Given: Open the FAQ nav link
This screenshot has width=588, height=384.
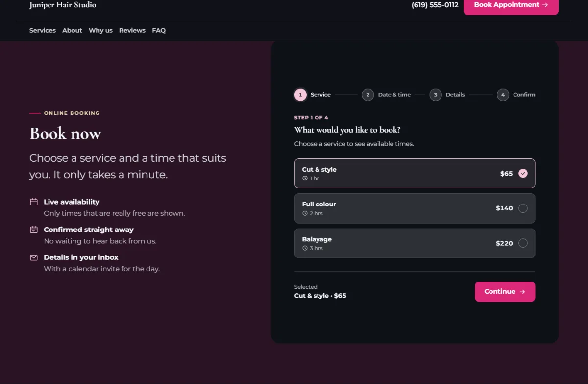Looking at the screenshot, I should (159, 30).
